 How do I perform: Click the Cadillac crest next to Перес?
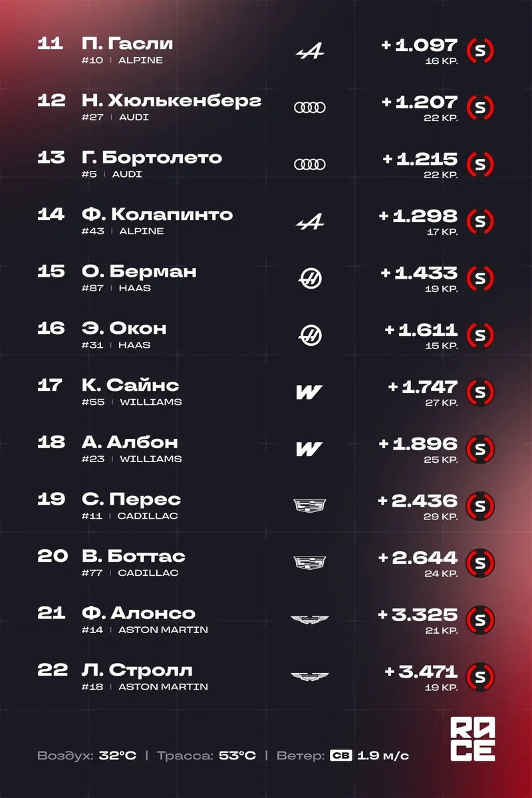(310, 506)
